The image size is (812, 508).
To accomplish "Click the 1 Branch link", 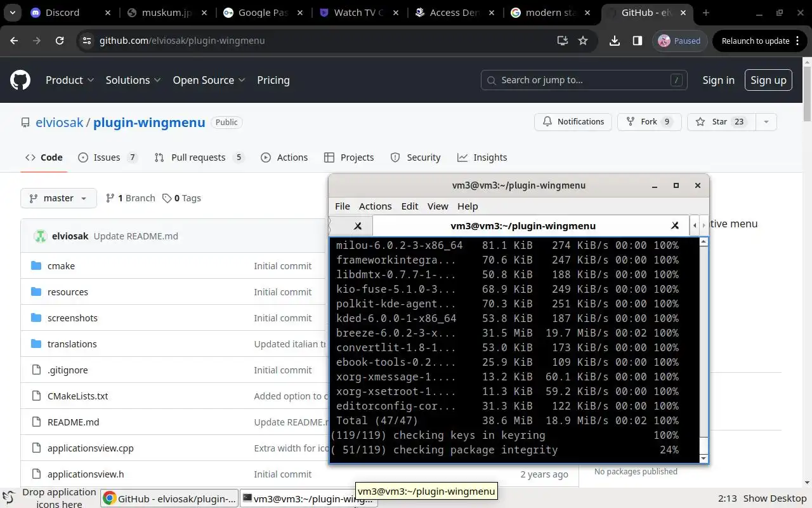I will tap(130, 198).
